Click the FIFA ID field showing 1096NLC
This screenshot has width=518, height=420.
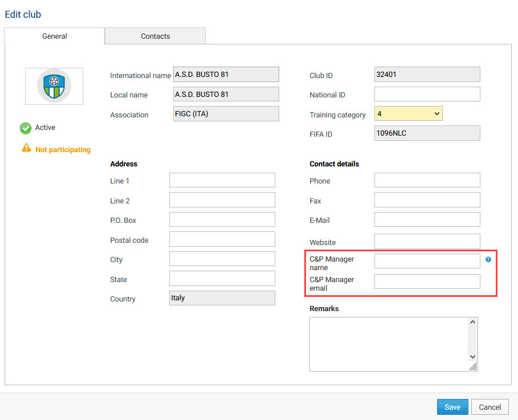click(427, 133)
